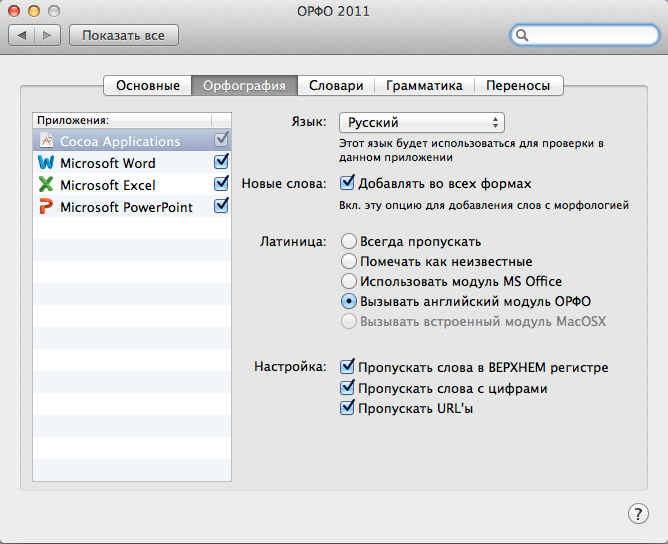
Task: Toggle 'Пропускать слова с цифрами' checkbox
Action: click(x=347, y=387)
